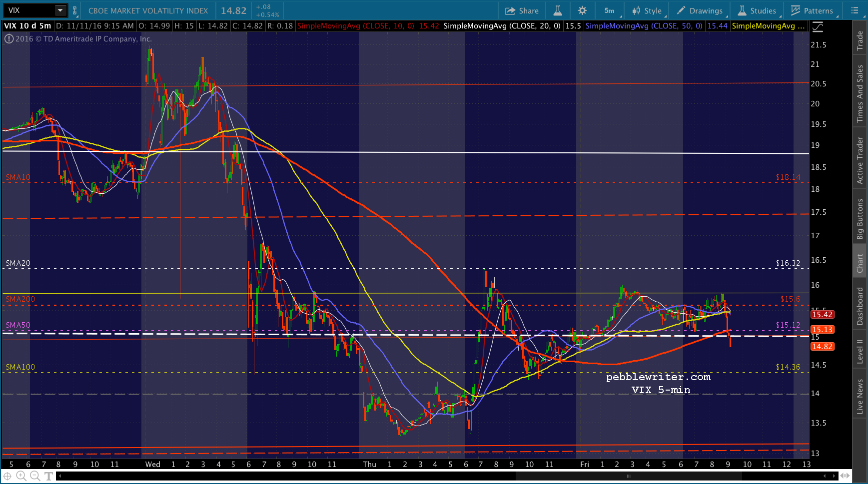The image size is (868, 484).
Task: Toggle the Times And Sales side tab
Action: 860,93
